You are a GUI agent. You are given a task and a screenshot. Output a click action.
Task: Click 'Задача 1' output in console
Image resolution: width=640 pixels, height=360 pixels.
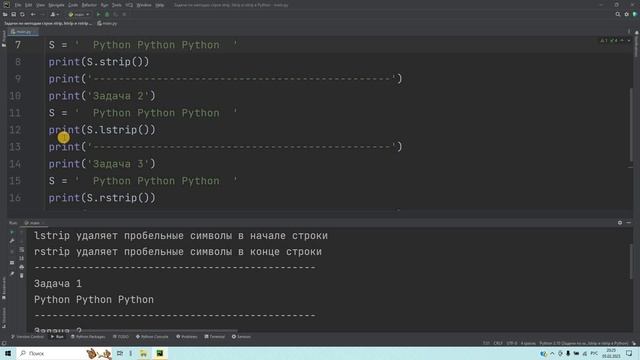[58, 284]
